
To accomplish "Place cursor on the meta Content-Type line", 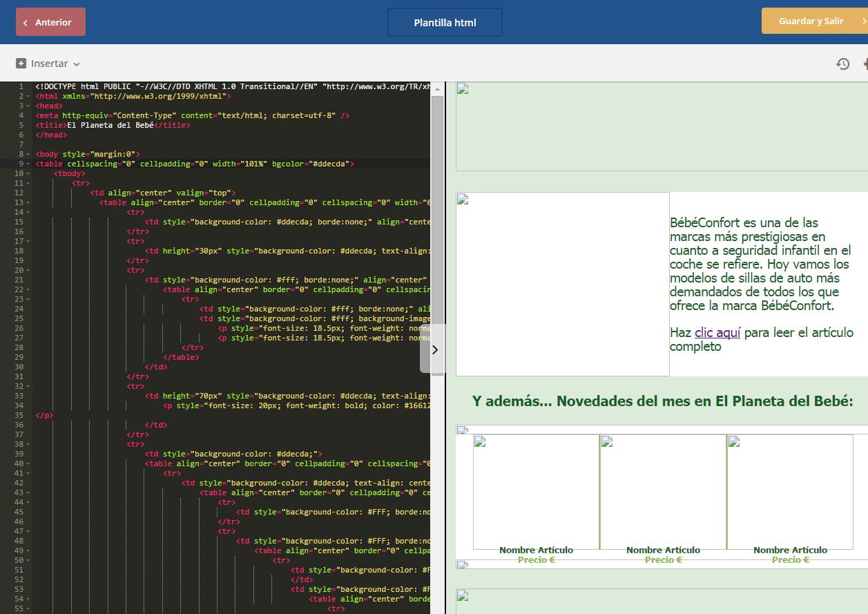I will click(192, 116).
